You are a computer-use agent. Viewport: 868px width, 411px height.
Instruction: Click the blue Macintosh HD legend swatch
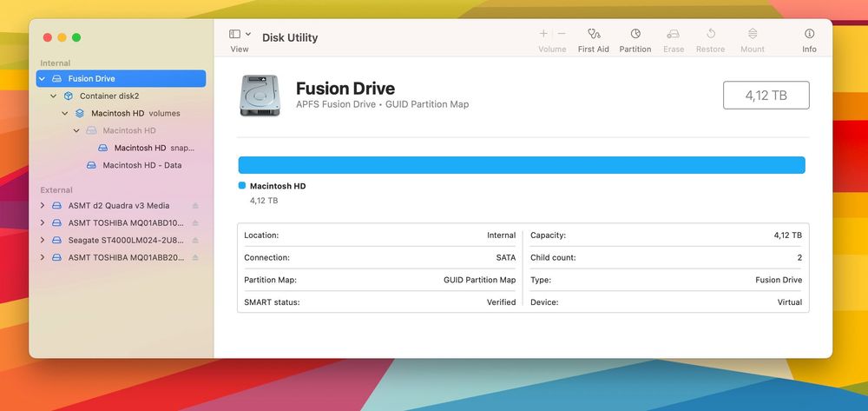click(x=242, y=186)
